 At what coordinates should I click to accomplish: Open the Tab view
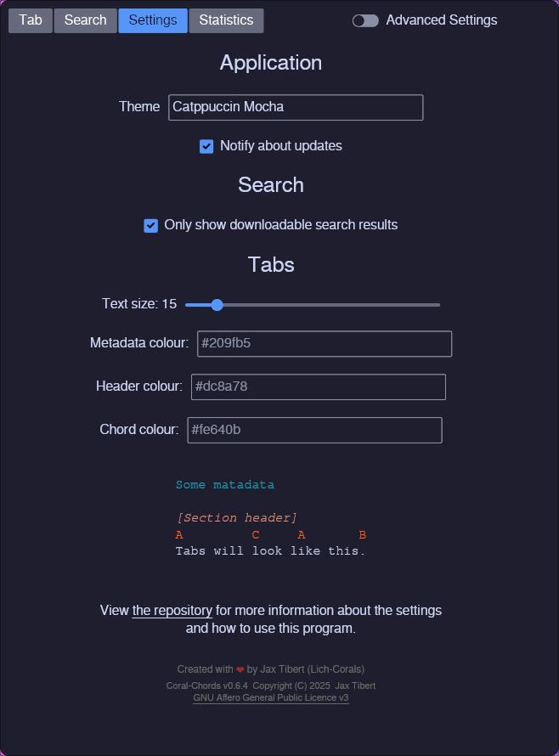31,20
